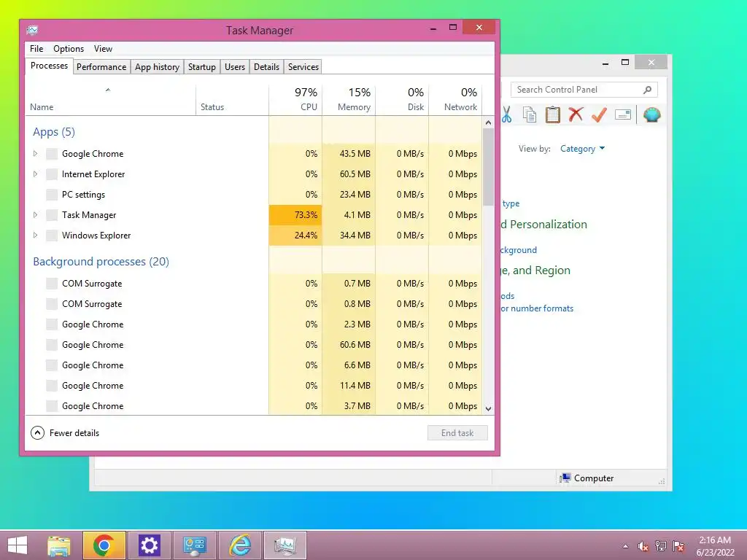Image resolution: width=747 pixels, height=560 pixels.
Task: Click the Task Manager title bar icon
Action: 32,31
